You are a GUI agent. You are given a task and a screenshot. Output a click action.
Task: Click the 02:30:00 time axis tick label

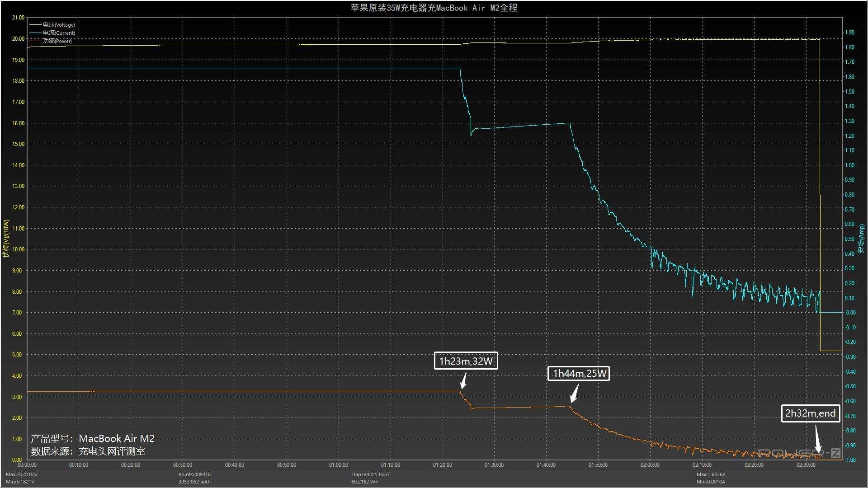point(806,465)
